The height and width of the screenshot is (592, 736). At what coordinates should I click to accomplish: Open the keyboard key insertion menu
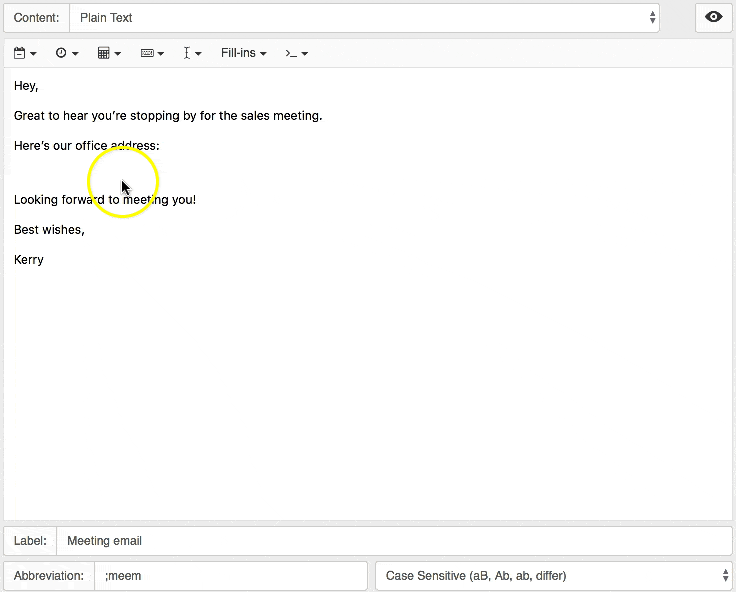152,53
